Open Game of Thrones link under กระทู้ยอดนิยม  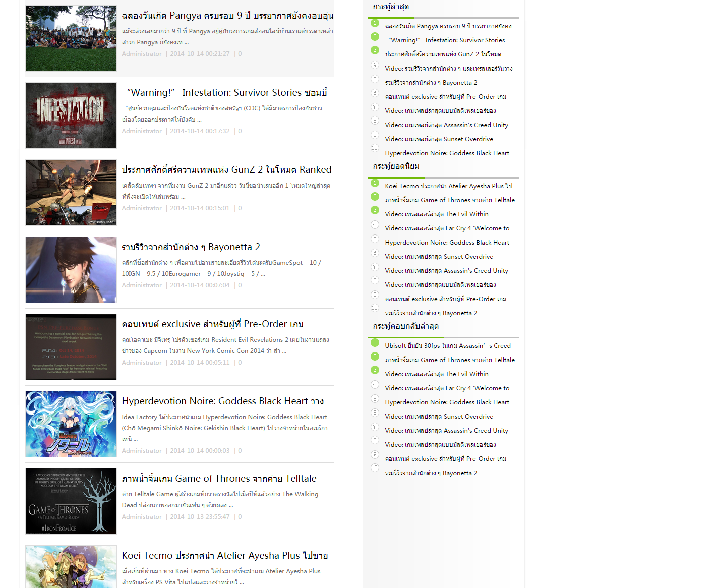click(x=450, y=200)
